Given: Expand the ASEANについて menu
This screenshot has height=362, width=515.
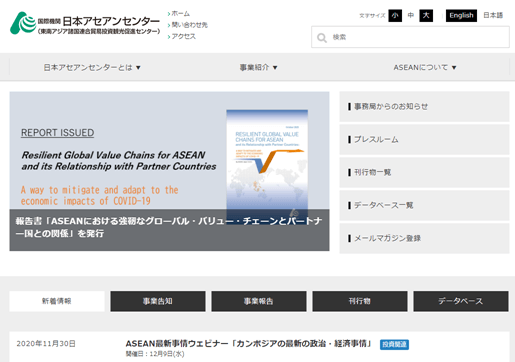Looking at the screenshot, I should point(425,67).
